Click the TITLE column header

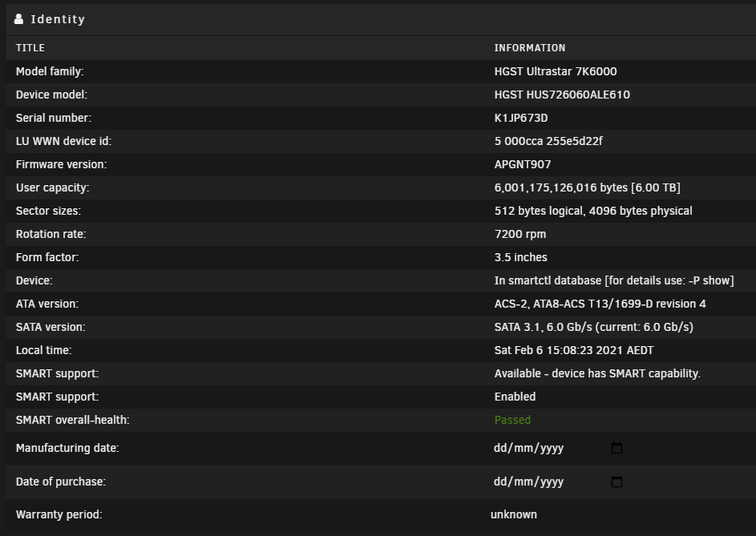[30, 48]
